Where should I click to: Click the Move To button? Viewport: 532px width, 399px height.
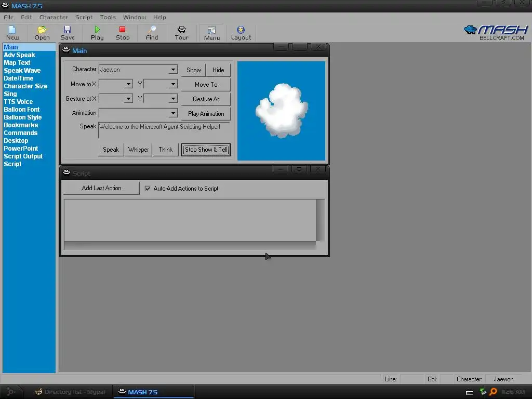pos(206,85)
